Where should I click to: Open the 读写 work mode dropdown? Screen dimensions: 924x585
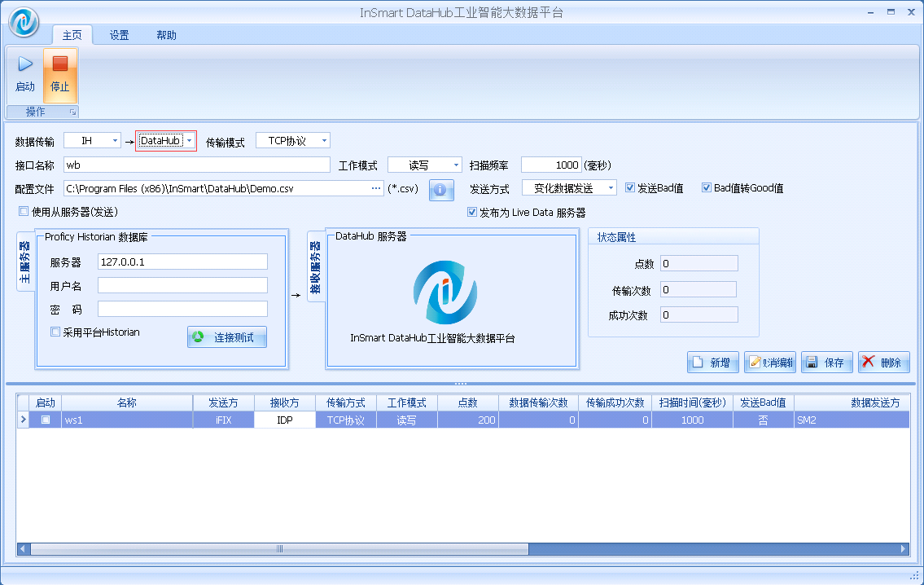(456, 165)
